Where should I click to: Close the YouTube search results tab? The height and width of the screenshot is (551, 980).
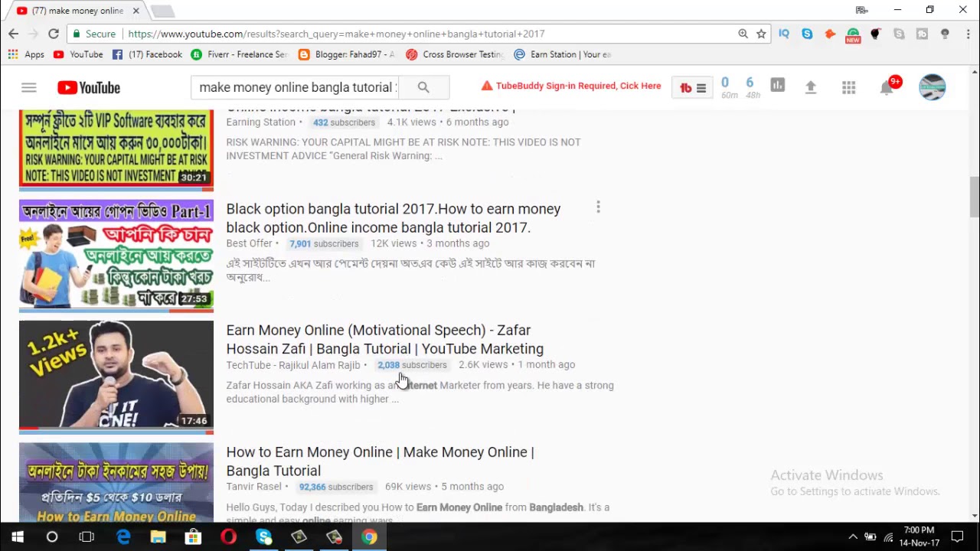pyautogui.click(x=136, y=11)
